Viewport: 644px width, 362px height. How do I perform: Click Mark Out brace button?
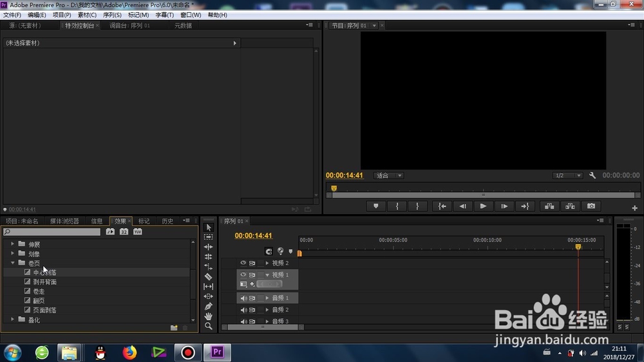(x=417, y=206)
